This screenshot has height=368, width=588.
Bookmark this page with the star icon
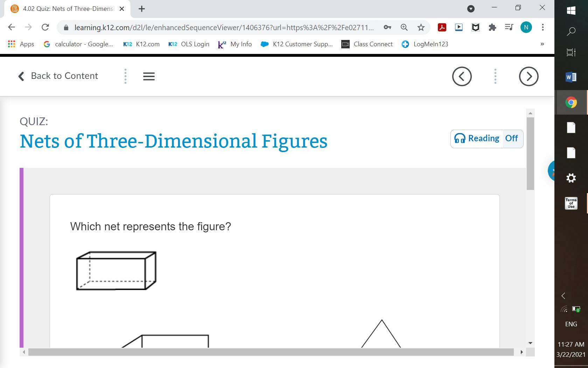point(421,27)
